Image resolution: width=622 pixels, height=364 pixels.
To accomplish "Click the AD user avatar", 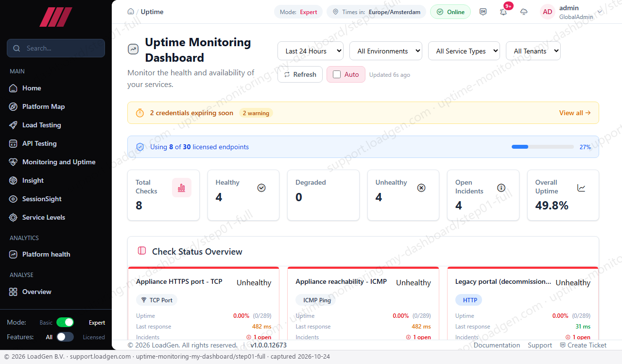I will [x=548, y=12].
